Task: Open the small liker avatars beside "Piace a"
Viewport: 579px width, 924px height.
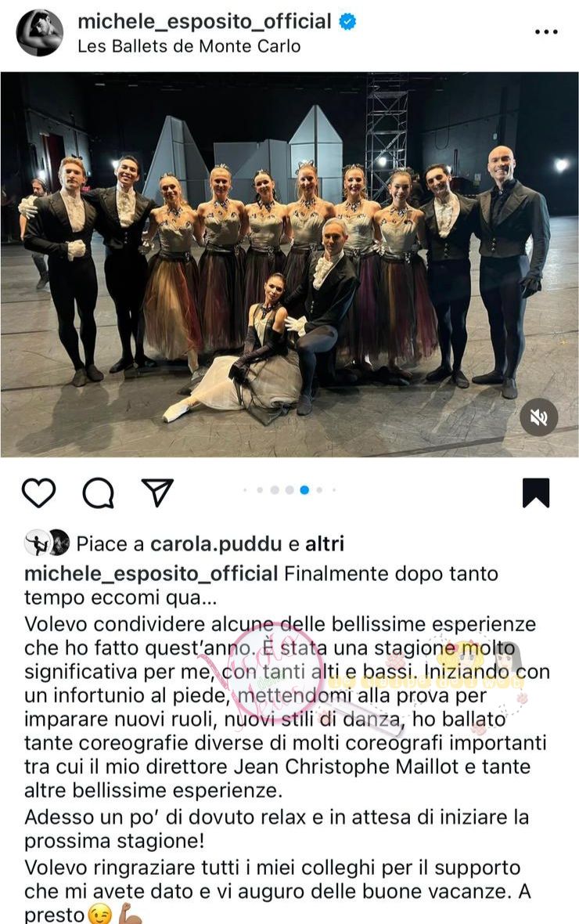Action: [47, 543]
